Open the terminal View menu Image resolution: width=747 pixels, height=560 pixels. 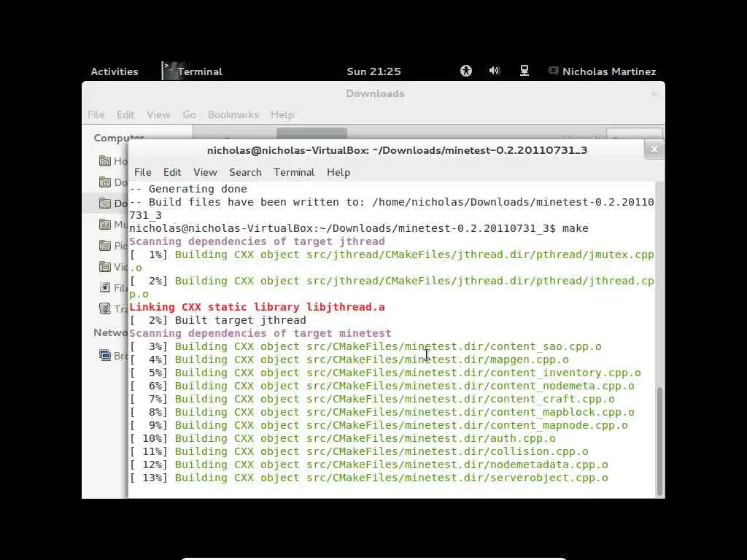pos(205,172)
